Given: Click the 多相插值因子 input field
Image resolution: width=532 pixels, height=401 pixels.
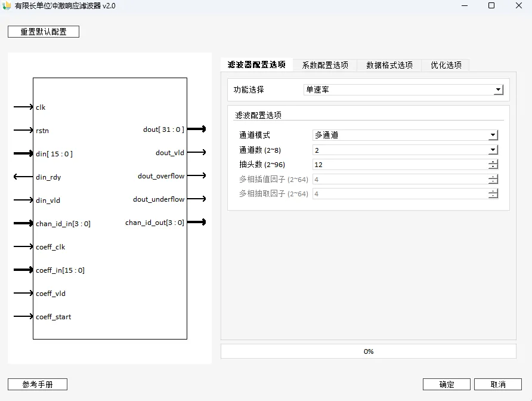Looking at the screenshot, I should (400, 179).
